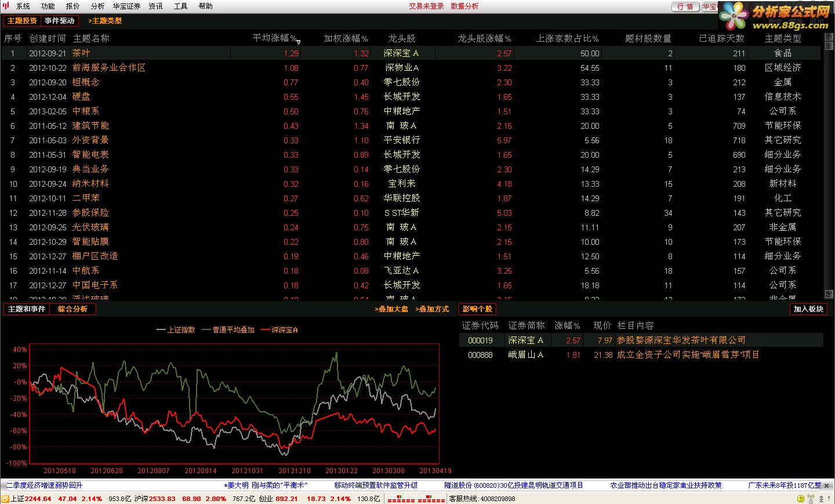
Task: Select stock row 000888 峨眉山A
Action: point(641,355)
